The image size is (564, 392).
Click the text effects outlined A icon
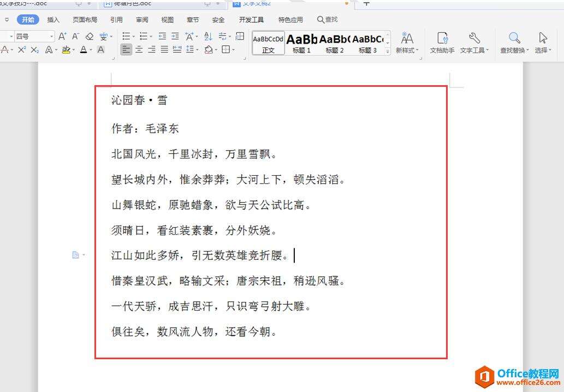49,50
